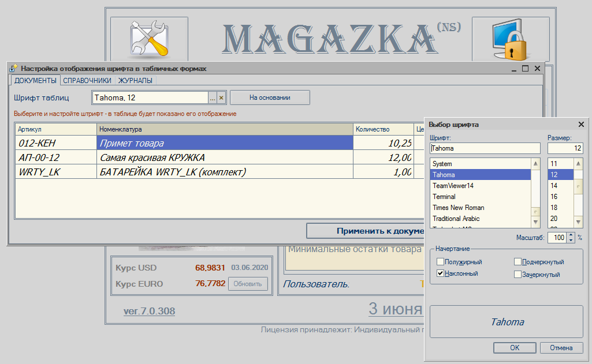Open font picker with the ellipsis button

(213, 97)
